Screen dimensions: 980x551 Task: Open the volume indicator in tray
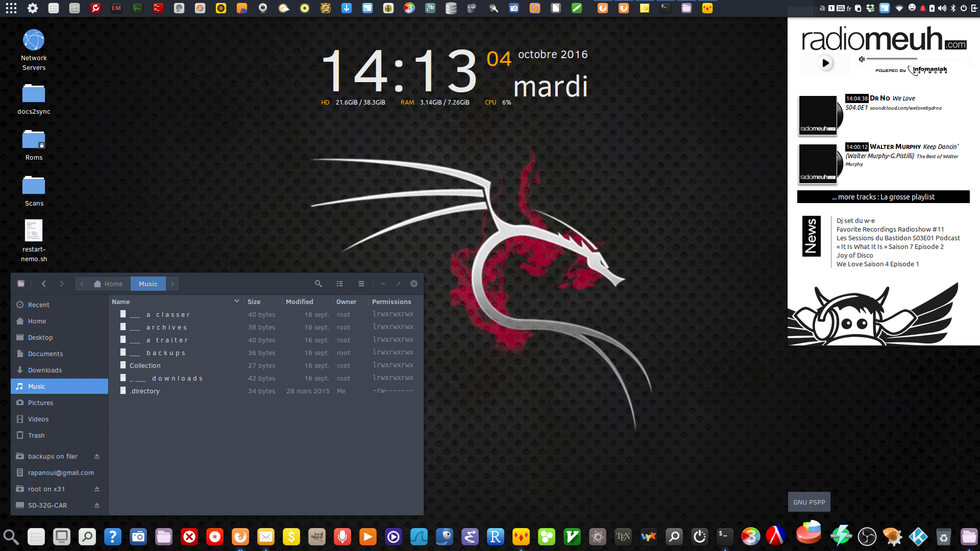[942, 8]
